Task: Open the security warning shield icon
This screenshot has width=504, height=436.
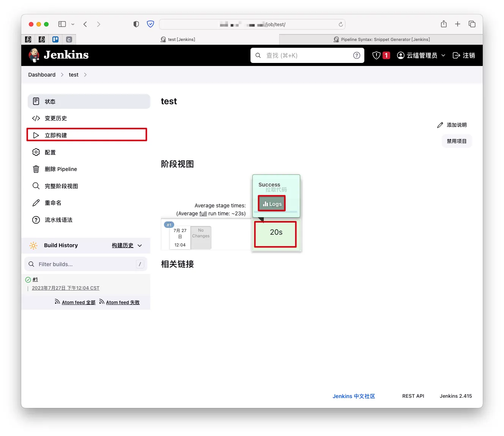Action: (x=376, y=55)
